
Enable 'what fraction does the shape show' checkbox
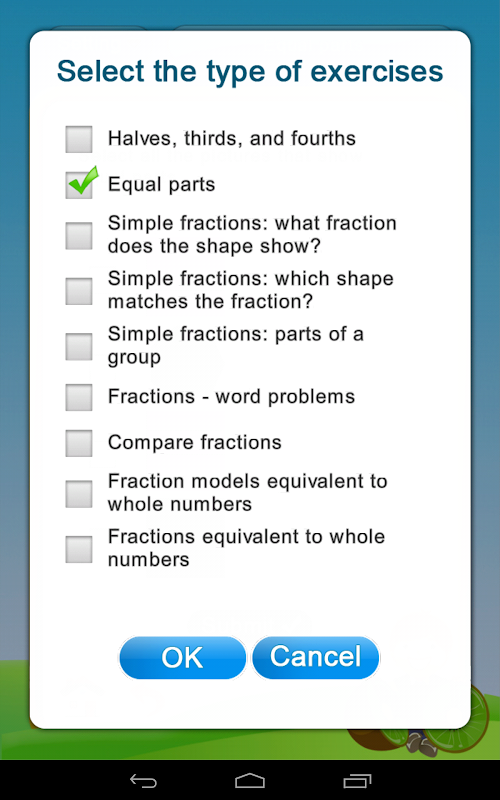pyautogui.click(x=79, y=235)
